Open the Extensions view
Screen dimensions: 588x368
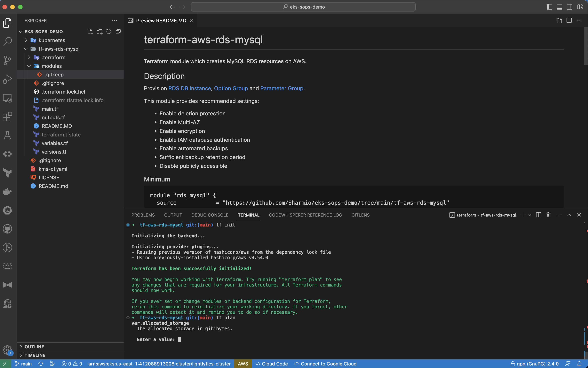pos(7,117)
